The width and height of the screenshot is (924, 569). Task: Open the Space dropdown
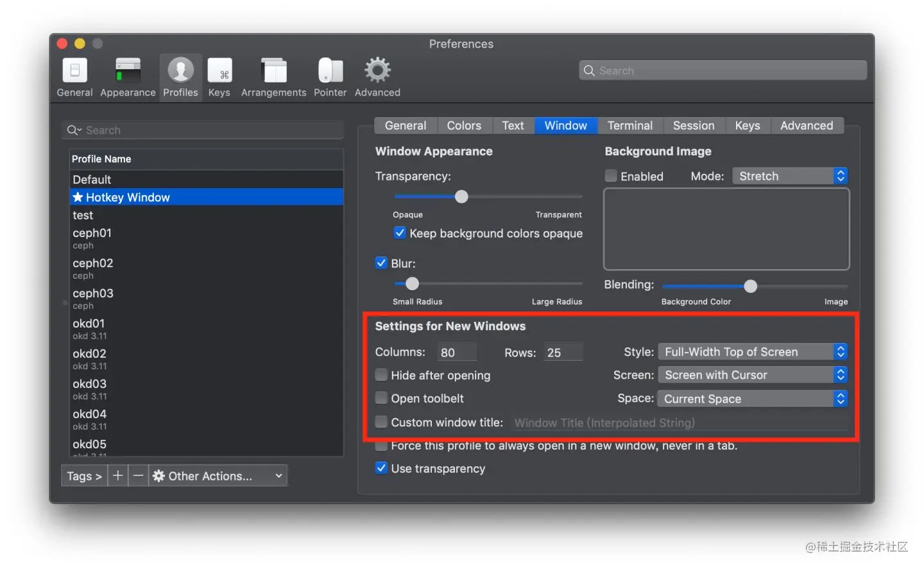click(x=753, y=399)
